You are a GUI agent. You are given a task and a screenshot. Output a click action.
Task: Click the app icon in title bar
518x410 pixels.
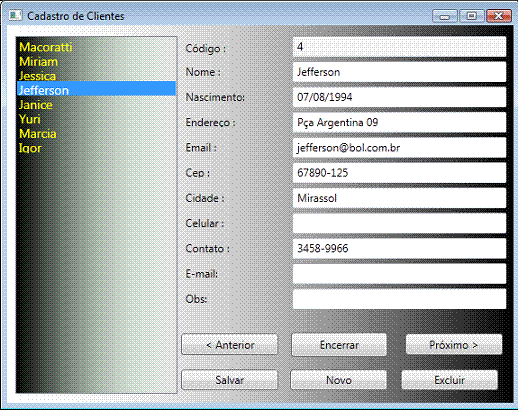pos(15,15)
